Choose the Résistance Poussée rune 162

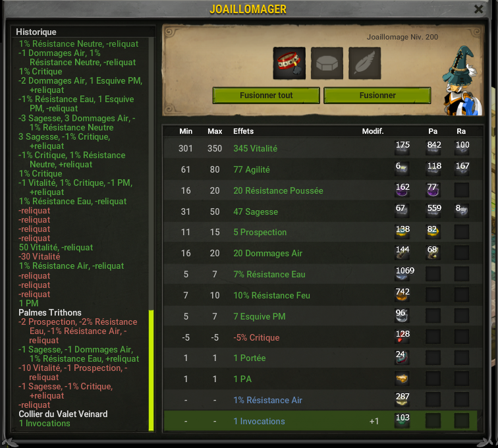[x=402, y=190]
